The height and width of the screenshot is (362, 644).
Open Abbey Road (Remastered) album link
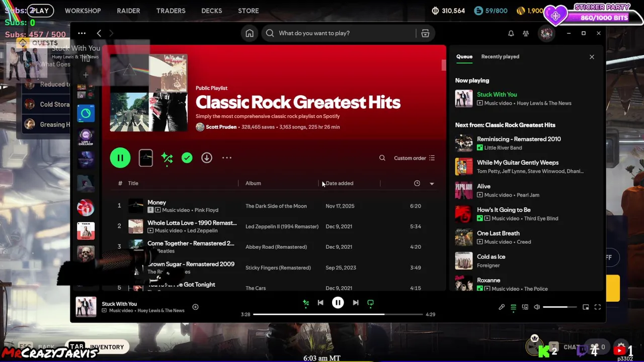coord(276,247)
